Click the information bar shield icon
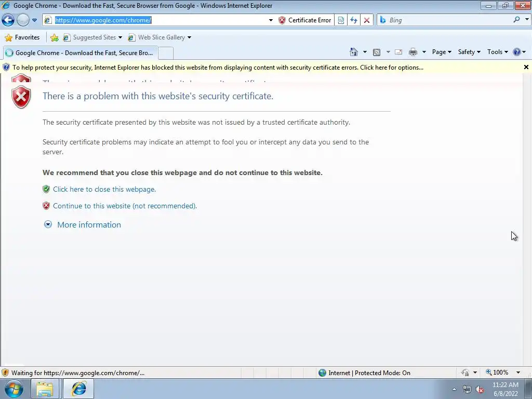 [6, 67]
